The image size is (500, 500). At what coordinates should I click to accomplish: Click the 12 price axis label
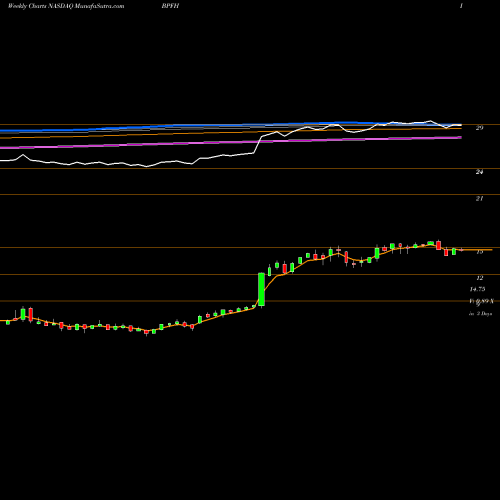tap(480, 278)
